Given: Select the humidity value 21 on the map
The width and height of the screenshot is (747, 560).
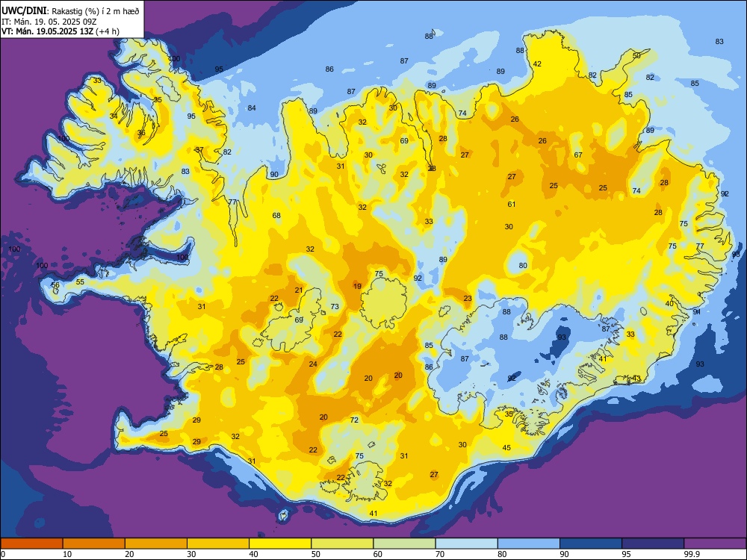Looking at the screenshot, I should [x=299, y=290].
